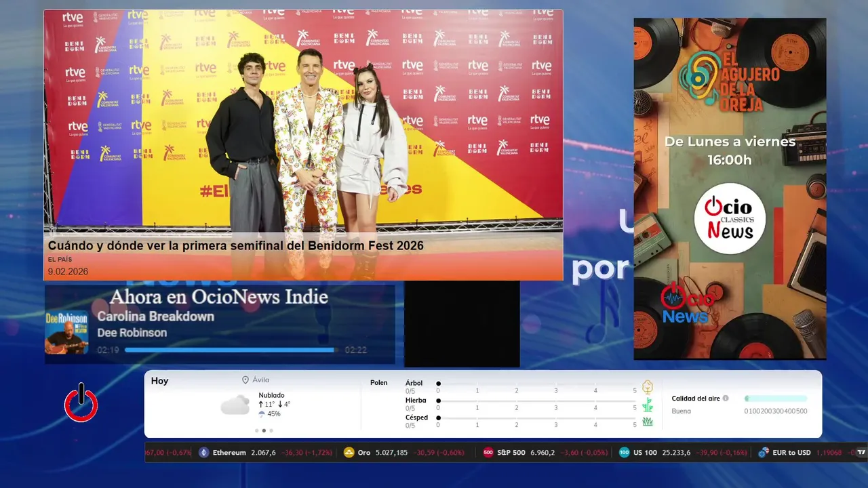Click the Árbol pollen label
The width and height of the screenshot is (868, 488).
click(x=414, y=383)
